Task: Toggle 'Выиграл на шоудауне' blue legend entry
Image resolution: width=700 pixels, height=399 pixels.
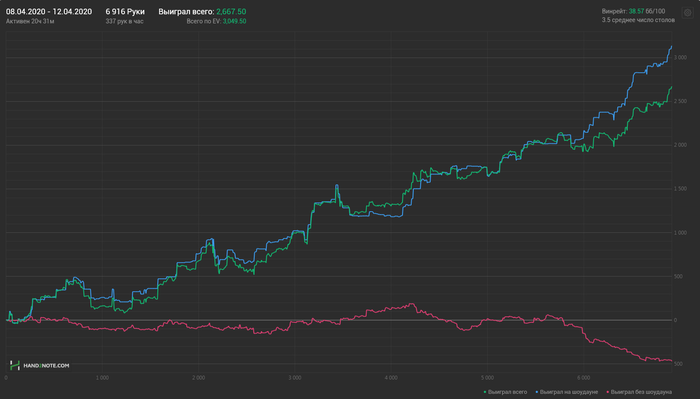Action: pos(566,392)
